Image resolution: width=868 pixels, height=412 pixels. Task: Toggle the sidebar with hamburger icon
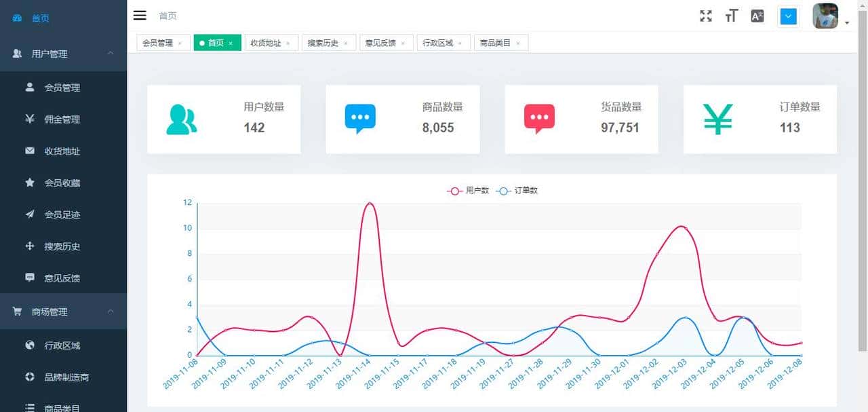(x=140, y=15)
